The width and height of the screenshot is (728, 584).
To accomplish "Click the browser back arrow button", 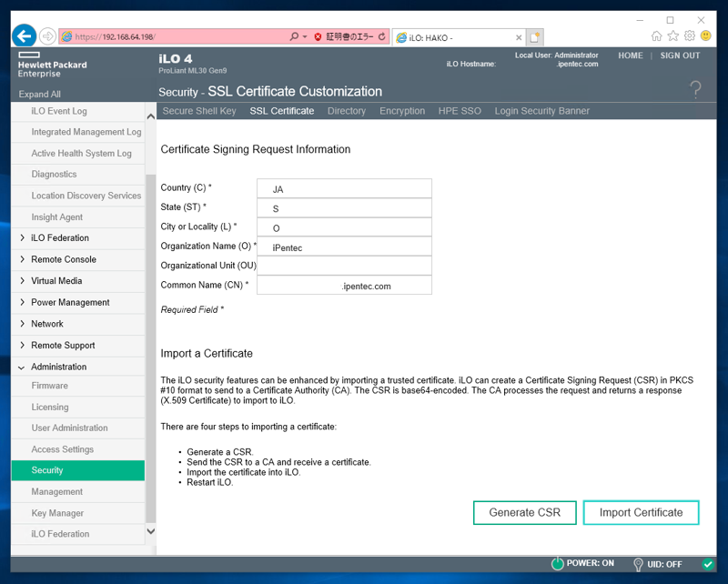I will [25, 35].
